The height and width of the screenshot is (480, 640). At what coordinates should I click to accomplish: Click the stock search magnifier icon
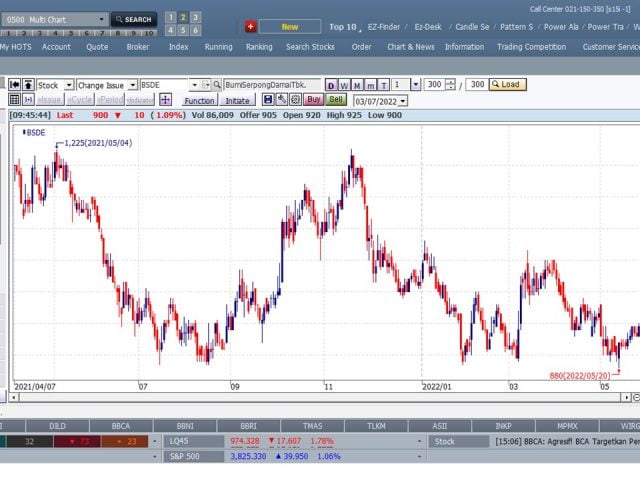click(x=217, y=85)
